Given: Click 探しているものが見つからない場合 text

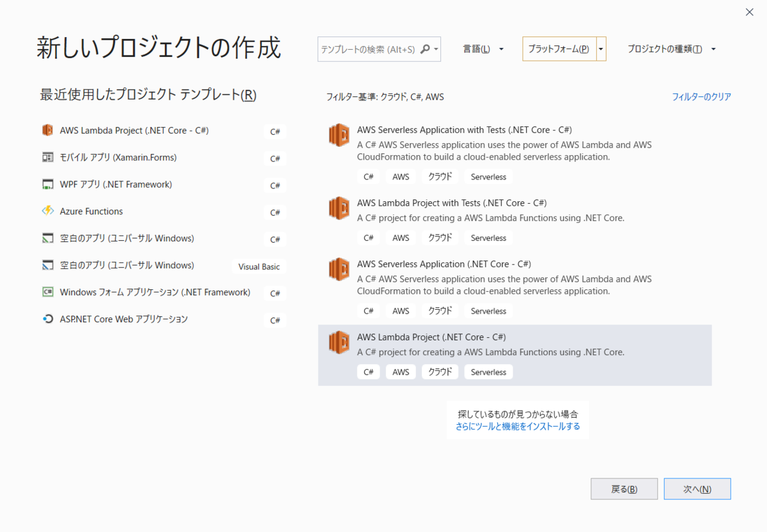Looking at the screenshot, I should [518, 414].
